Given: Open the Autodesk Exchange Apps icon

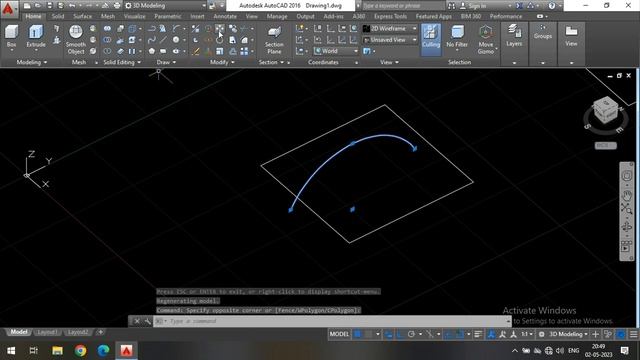Looking at the screenshot, I should (x=519, y=6).
